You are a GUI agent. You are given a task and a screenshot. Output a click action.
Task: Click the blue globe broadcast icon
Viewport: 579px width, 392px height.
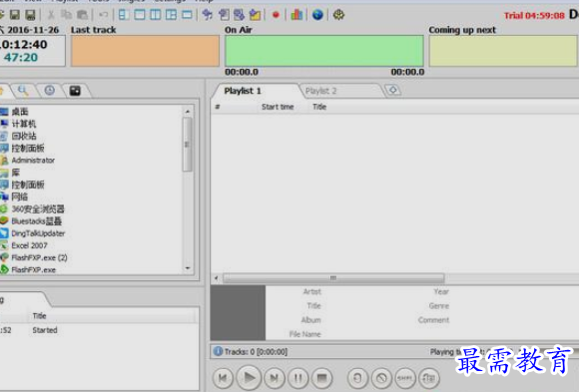(x=317, y=15)
